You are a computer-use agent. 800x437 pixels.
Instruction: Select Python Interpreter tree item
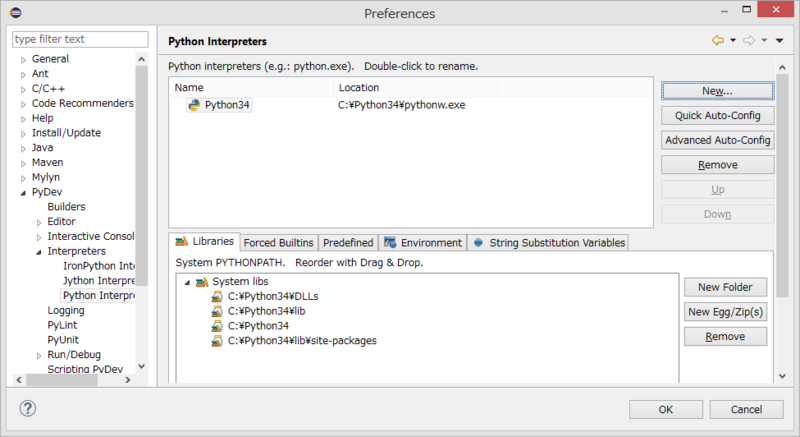click(x=98, y=295)
